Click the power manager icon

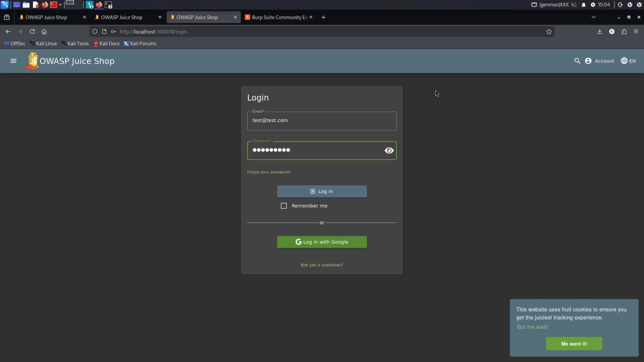pyautogui.click(x=593, y=5)
